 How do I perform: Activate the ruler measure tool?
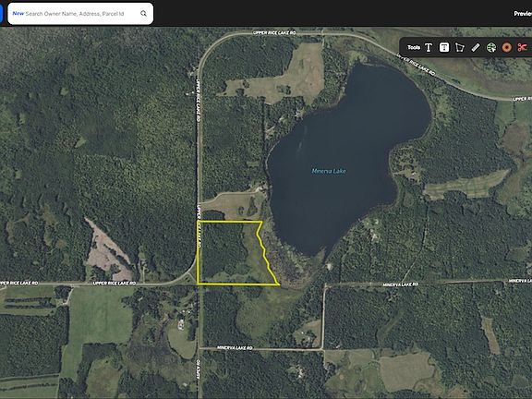pyautogui.click(x=476, y=47)
